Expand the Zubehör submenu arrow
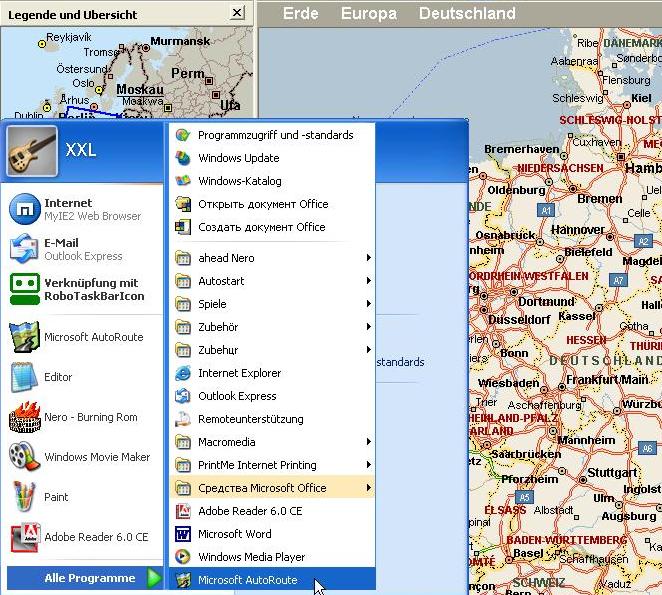662x595 pixels. click(369, 326)
